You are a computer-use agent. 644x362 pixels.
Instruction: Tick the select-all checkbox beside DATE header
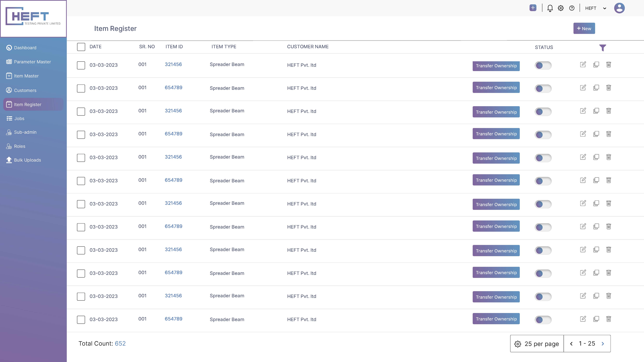pyautogui.click(x=81, y=47)
